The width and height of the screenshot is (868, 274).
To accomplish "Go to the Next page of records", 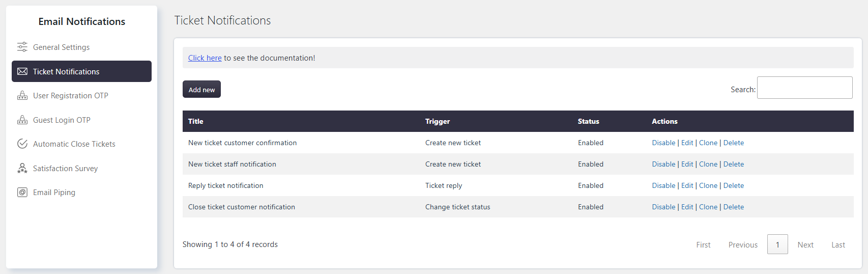I will [x=805, y=244].
